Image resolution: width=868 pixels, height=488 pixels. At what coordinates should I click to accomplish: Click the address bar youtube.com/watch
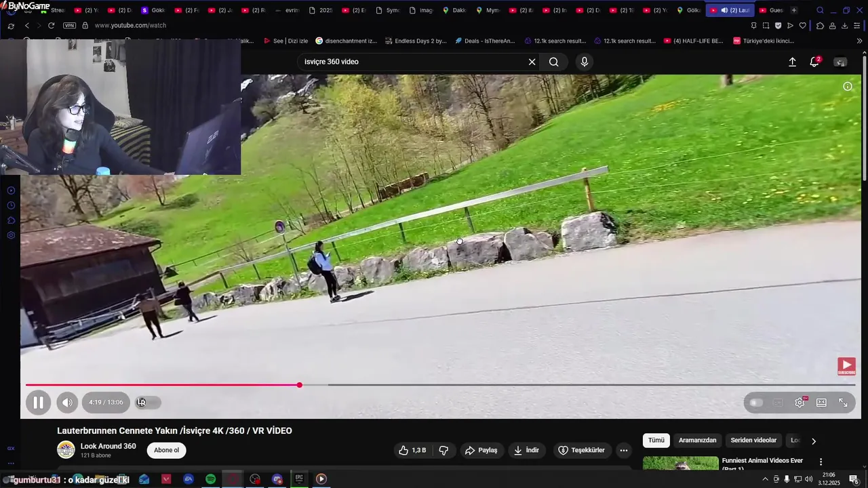130,25
